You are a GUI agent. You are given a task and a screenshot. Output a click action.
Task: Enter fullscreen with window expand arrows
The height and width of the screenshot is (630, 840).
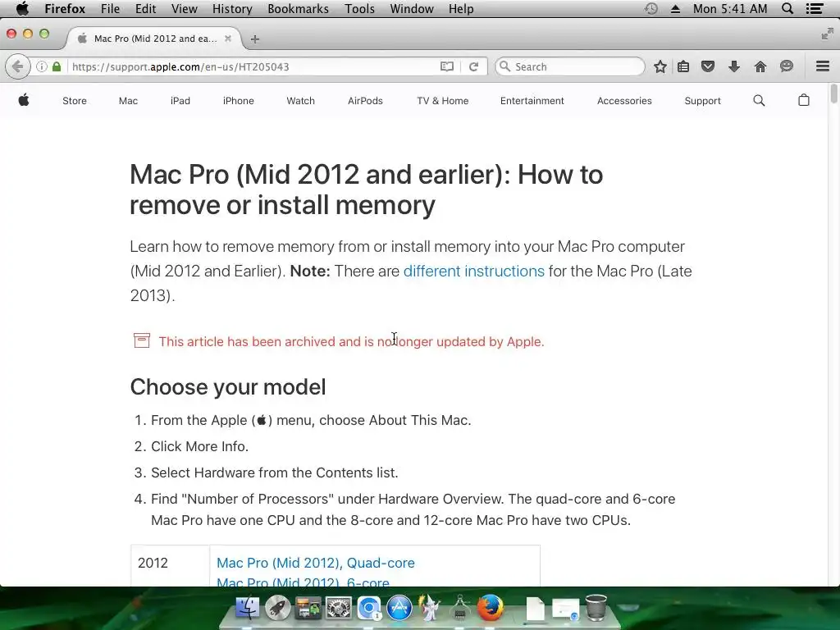point(827,34)
